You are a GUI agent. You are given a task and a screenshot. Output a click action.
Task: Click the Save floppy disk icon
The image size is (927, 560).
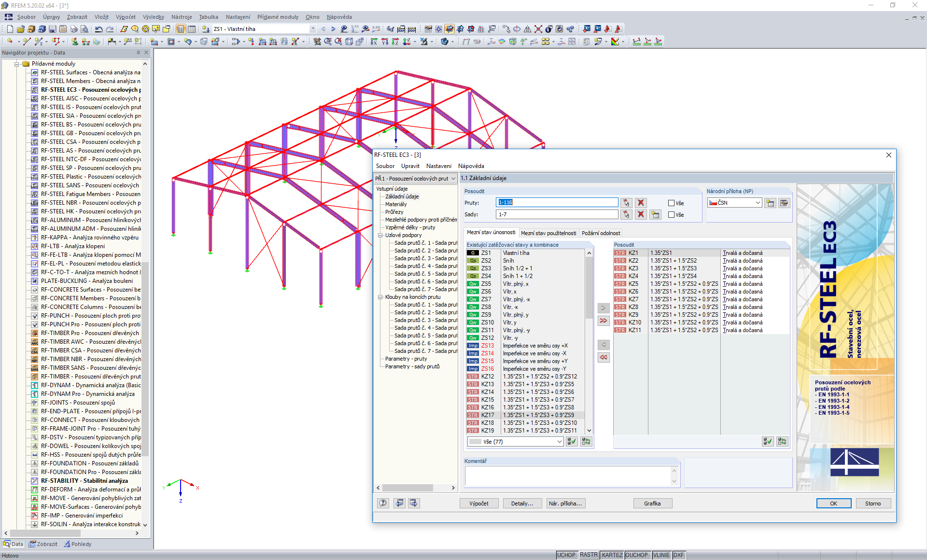click(x=52, y=29)
